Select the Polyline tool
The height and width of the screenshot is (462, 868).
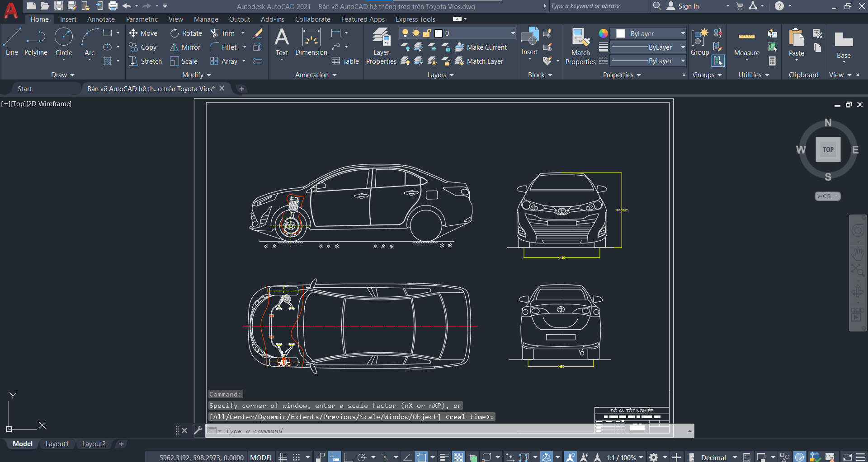[x=36, y=42]
